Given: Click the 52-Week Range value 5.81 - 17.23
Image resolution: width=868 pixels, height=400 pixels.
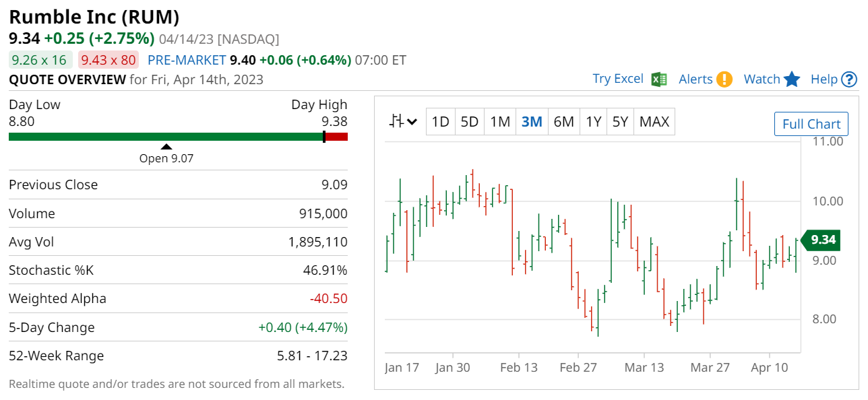Looking at the screenshot, I should 313,356.
